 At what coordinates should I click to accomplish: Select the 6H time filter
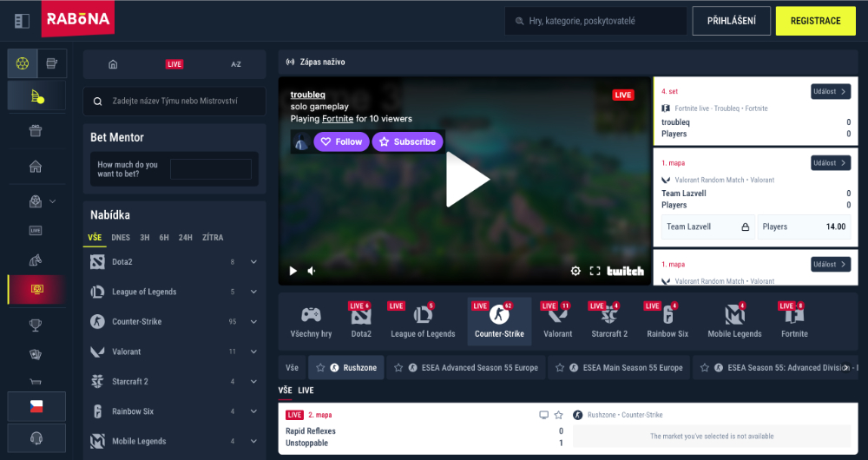[x=164, y=238]
